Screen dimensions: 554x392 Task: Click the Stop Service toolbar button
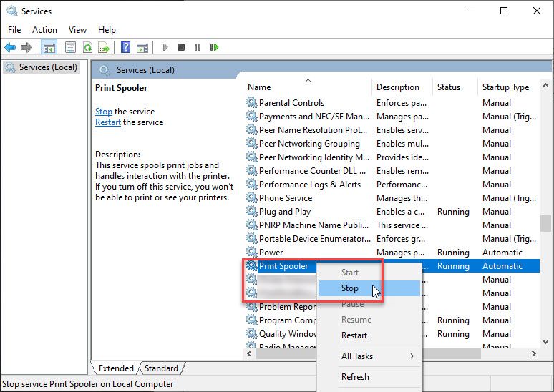[181, 47]
